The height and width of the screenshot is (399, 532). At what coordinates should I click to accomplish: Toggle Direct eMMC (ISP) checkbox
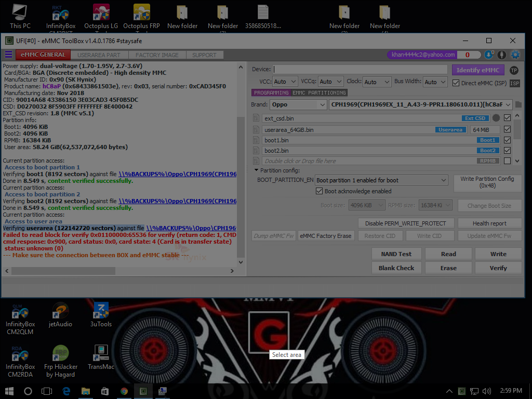[x=456, y=83]
